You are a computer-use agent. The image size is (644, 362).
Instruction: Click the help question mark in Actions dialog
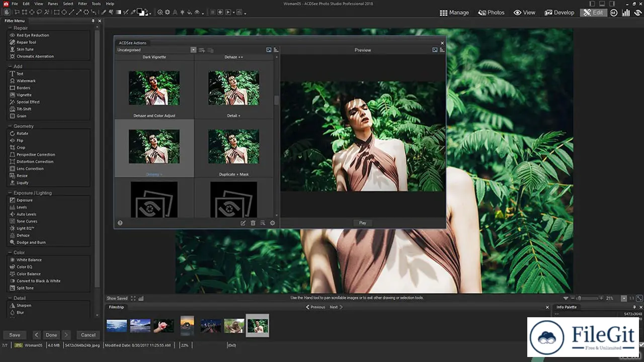tap(120, 223)
